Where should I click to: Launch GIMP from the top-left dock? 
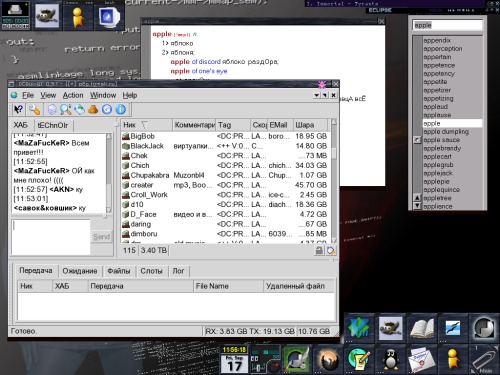47,16
